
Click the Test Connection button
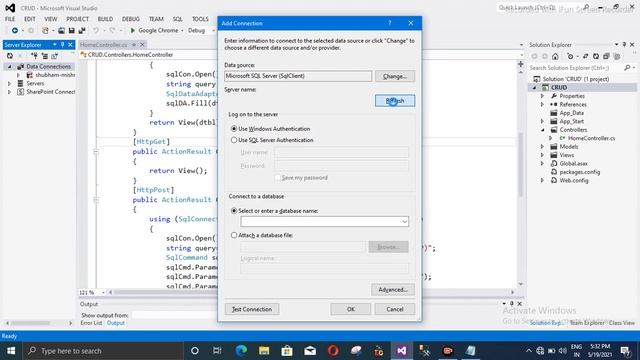pos(252,309)
